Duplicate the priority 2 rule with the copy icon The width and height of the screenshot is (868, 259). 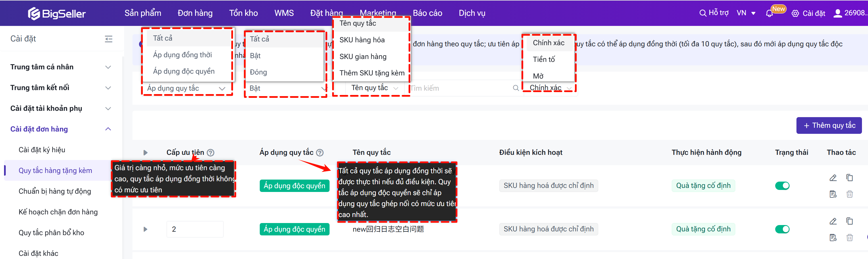coord(849,221)
